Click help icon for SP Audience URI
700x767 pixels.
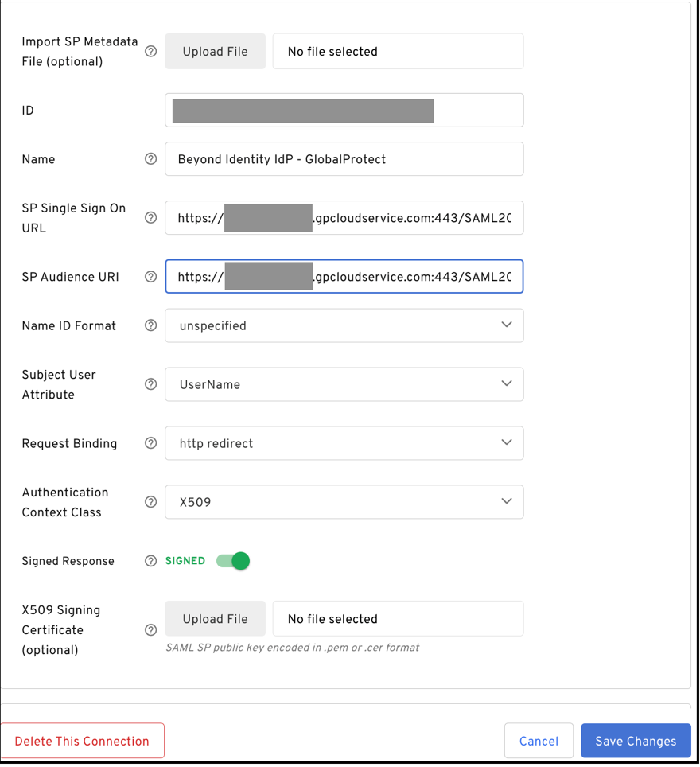coord(150,277)
